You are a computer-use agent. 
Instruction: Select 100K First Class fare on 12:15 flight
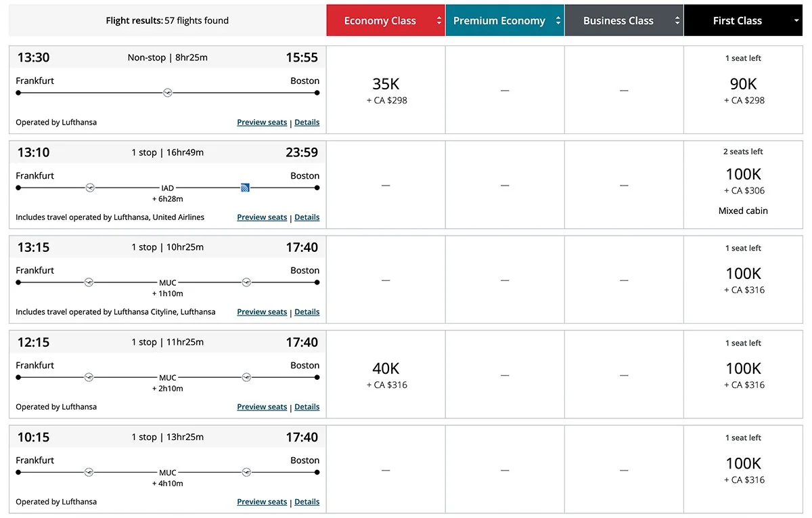[x=743, y=374]
